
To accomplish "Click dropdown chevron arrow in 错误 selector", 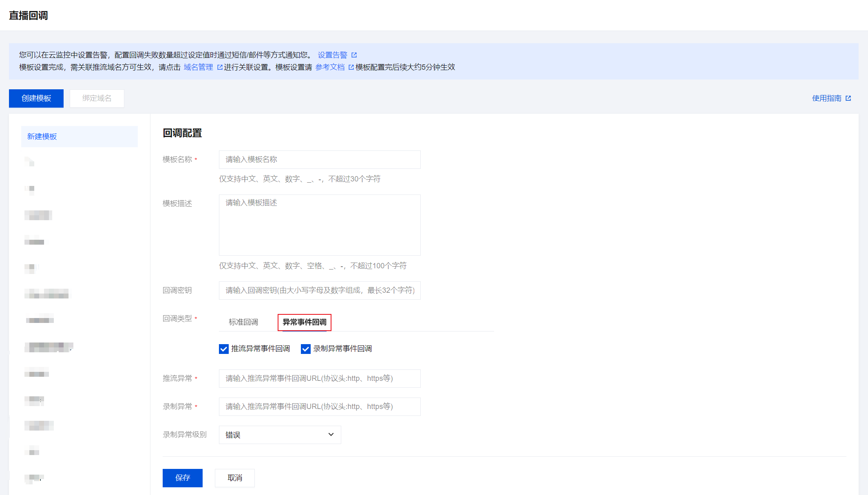I will [x=331, y=435].
